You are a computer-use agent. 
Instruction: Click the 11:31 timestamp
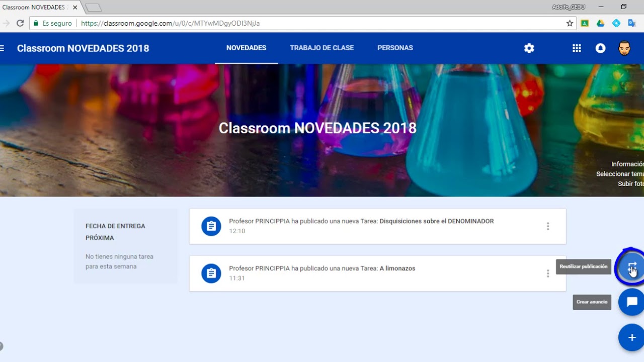[237, 278]
